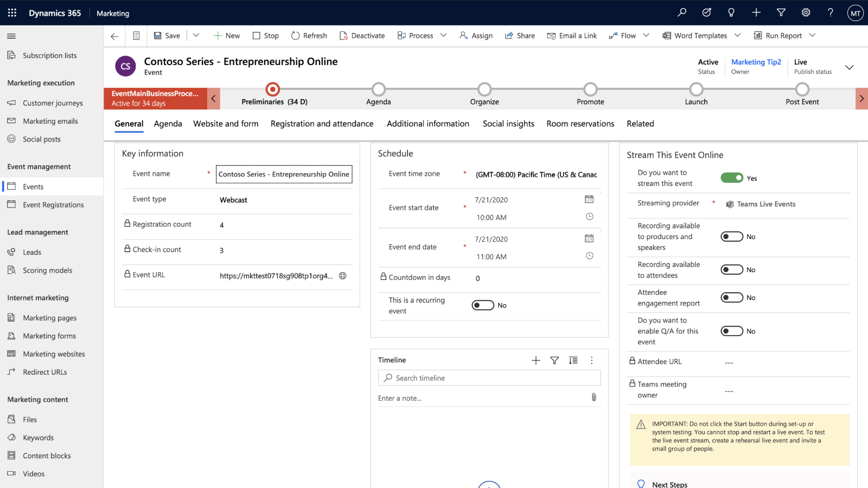
Task: Open the help question mark
Action: pos(831,12)
